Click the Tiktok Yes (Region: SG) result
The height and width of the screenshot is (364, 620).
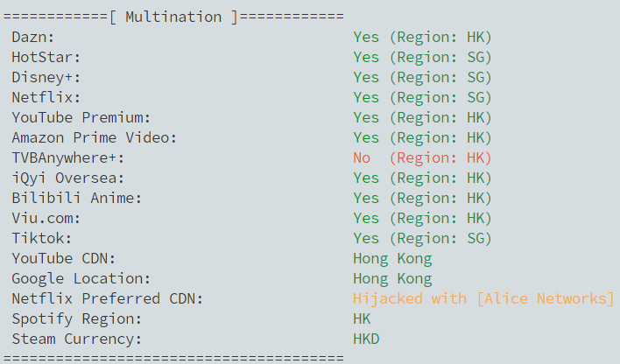coord(422,239)
